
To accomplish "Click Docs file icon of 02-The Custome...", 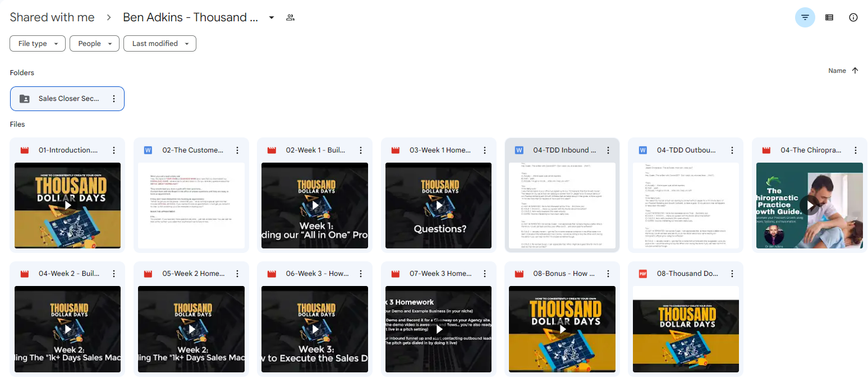I will (148, 150).
